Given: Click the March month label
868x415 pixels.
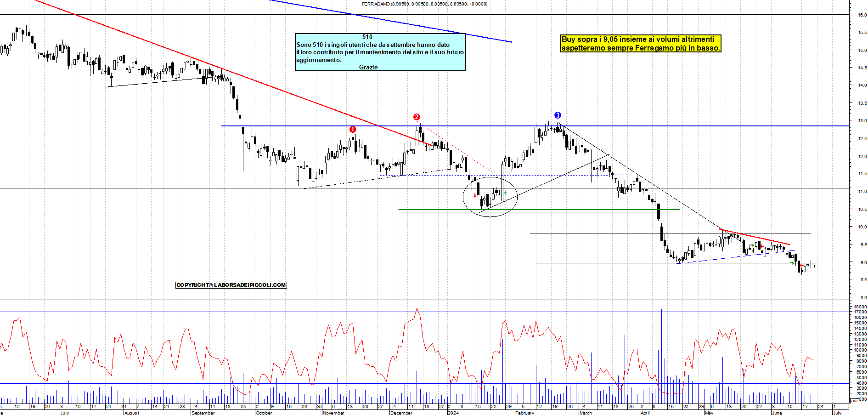Looking at the screenshot, I should coord(586,413).
